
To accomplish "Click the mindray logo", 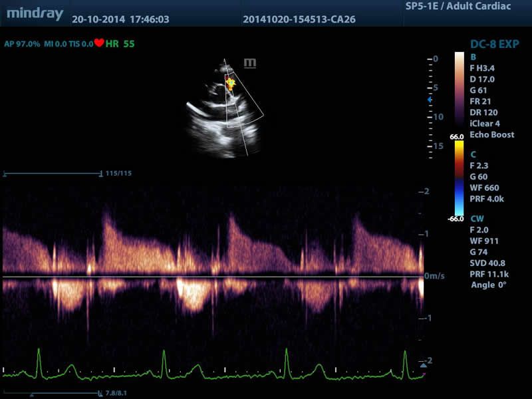I will coord(35,14).
